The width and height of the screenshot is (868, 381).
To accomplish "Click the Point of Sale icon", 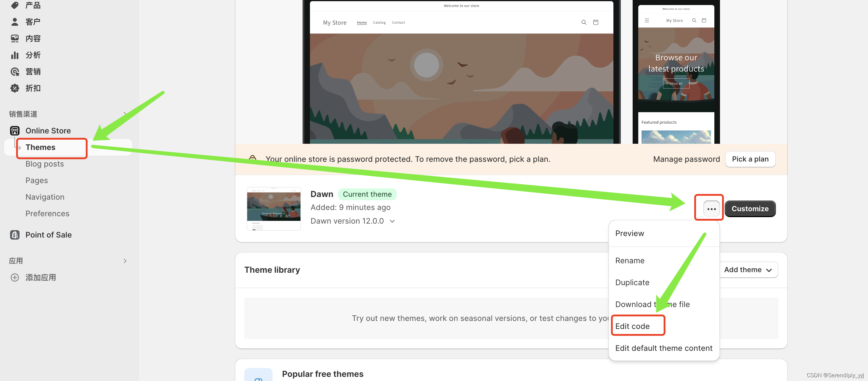I will (15, 235).
